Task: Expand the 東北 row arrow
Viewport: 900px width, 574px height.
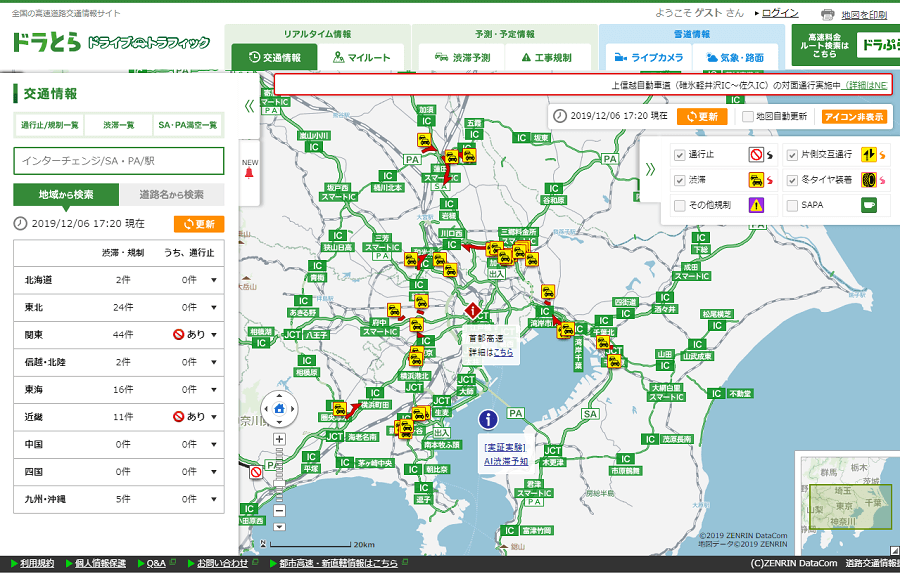Action: click(214, 308)
